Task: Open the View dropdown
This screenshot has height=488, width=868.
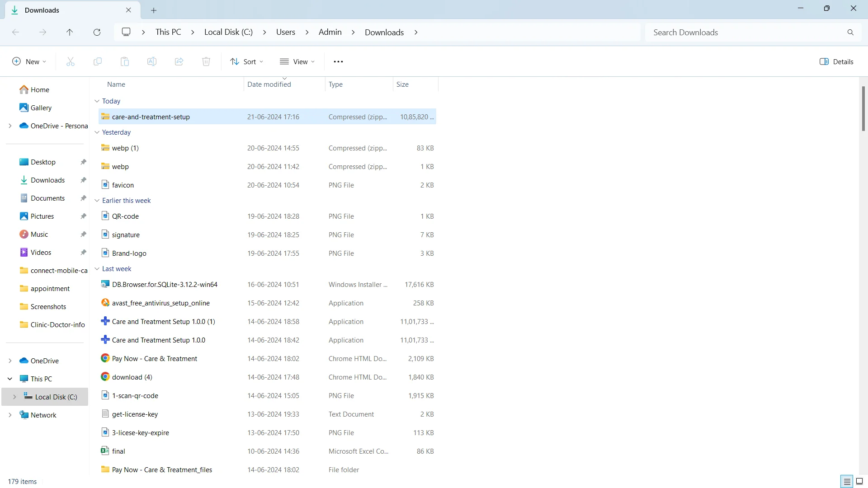Action: point(297,61)
